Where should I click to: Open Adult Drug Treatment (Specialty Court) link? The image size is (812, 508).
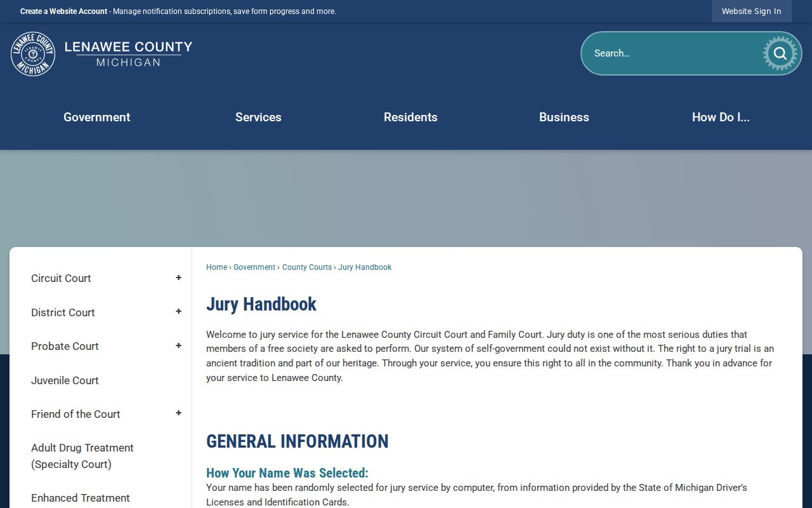82,456
